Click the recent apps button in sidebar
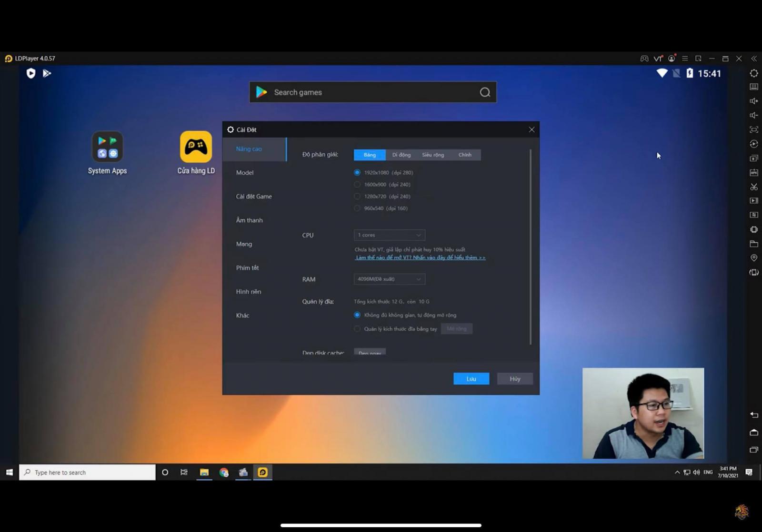The width and height of the screenshot is (762, 532). point(754,449)
